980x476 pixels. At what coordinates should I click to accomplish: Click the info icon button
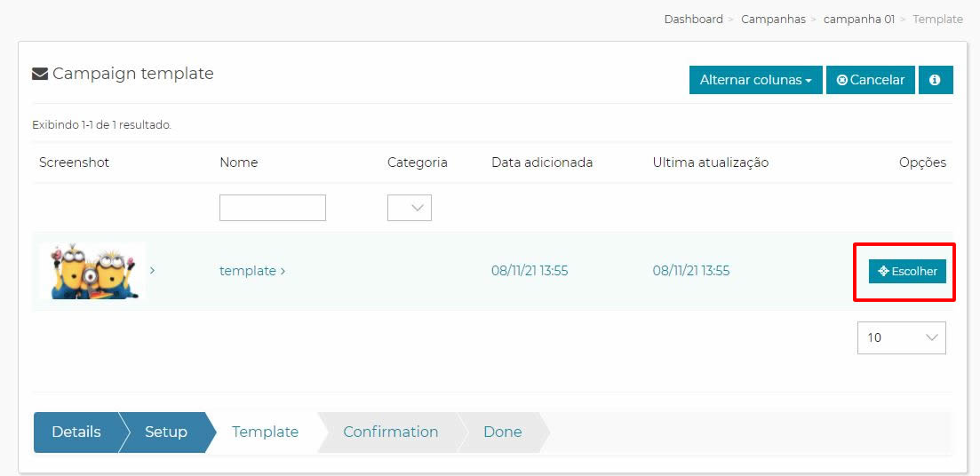tap(935, 80)
